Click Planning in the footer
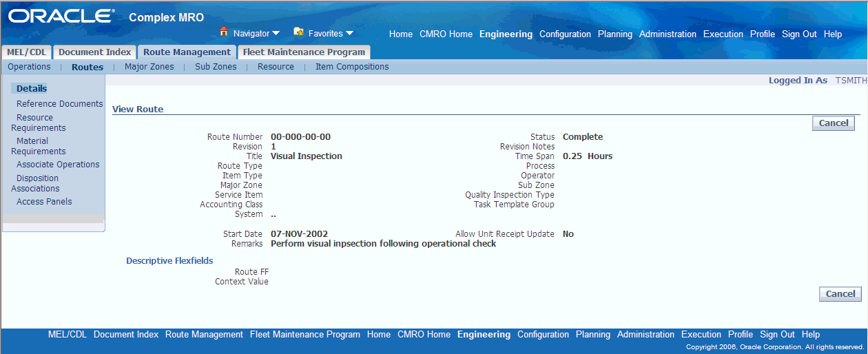The height and width of the screenshot is (354, 868). coord(593,335)
